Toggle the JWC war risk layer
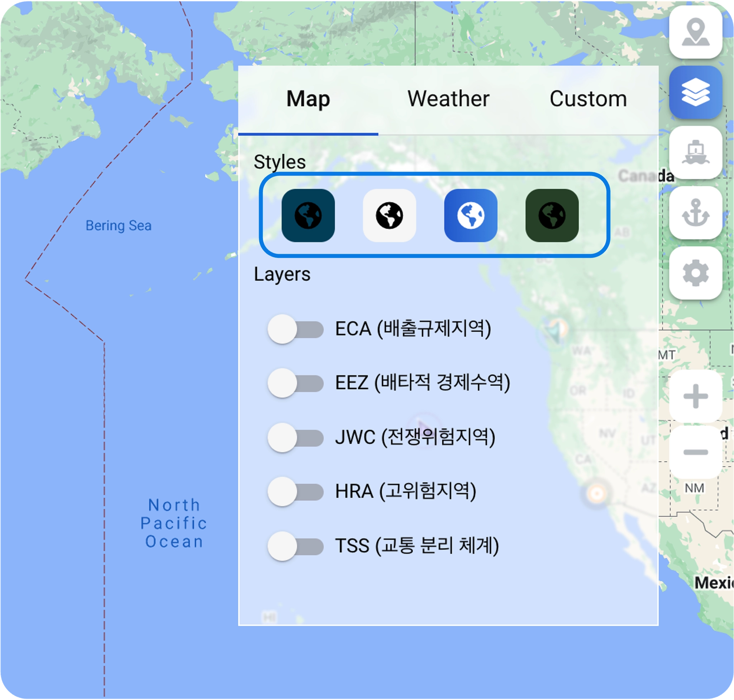 (295, 437)
